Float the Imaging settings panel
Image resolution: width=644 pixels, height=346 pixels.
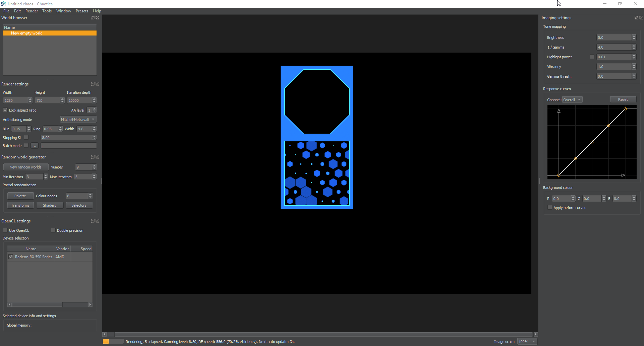(x=636, y=18)
